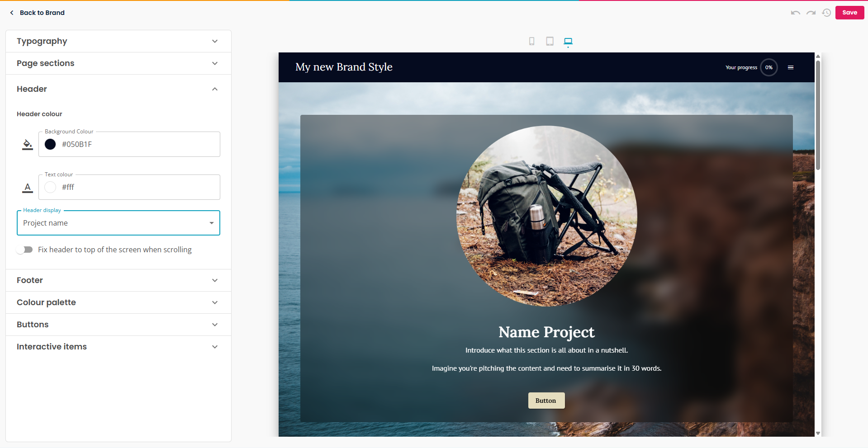Click the preview Button in hero section
This screenshot has width=868, height=448.
point(546,401)
